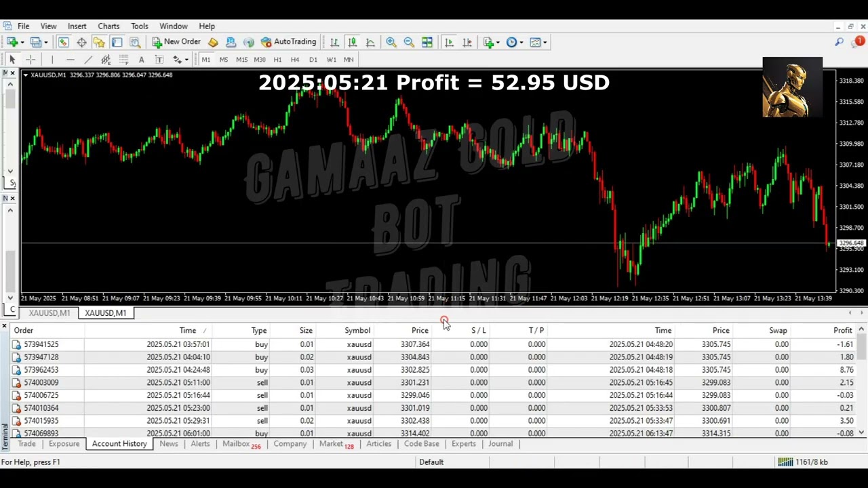Switch to the Trade tab

point(26,443)
